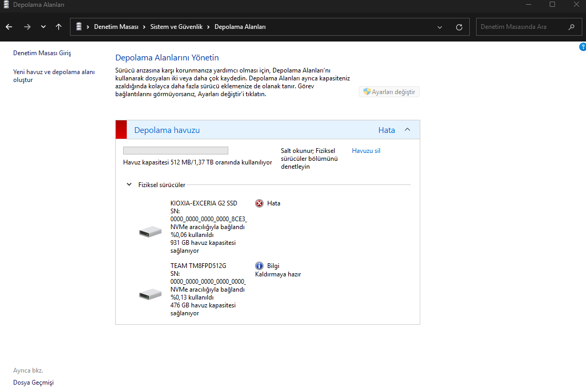
Task: Click the red pool status color block
Action: [121, 130]
